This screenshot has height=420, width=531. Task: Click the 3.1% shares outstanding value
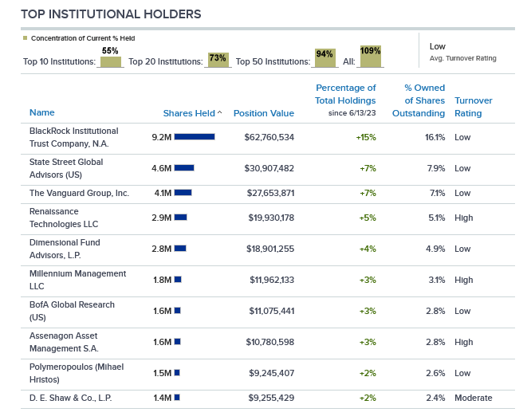pyautogui.click(x=437, y=280)
